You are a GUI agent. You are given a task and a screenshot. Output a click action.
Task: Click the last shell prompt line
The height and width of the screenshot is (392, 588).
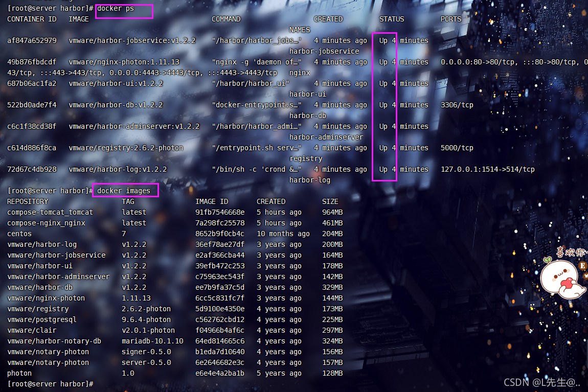(x=50, y=384)
